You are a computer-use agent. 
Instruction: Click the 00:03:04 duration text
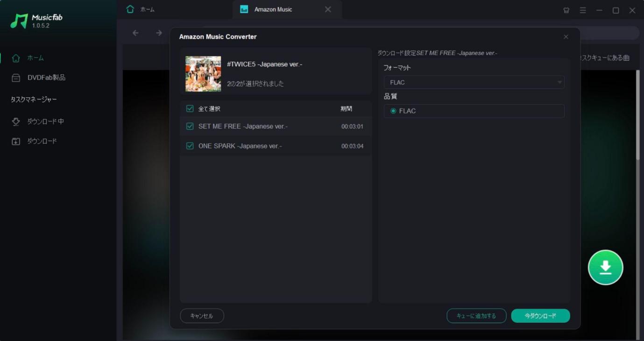(352, 146)
